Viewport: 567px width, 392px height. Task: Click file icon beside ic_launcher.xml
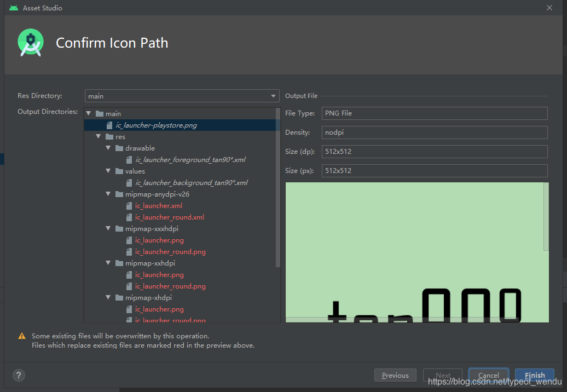129,206
